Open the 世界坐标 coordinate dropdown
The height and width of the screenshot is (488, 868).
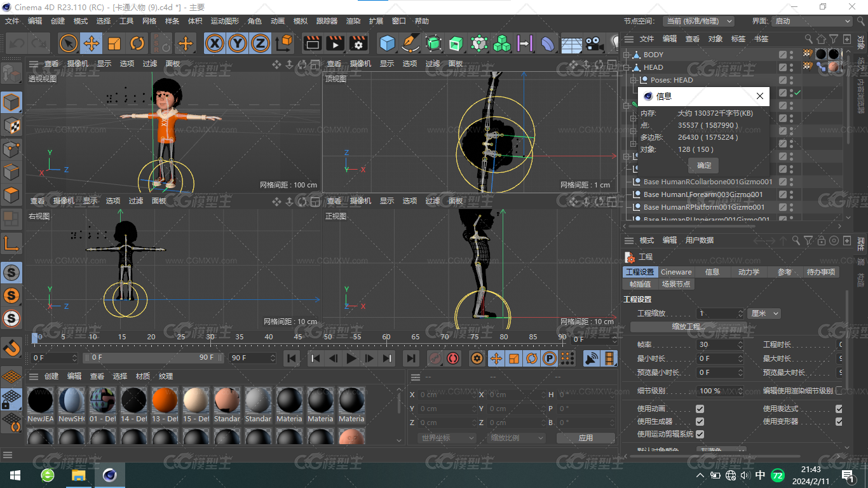(447, 438)
